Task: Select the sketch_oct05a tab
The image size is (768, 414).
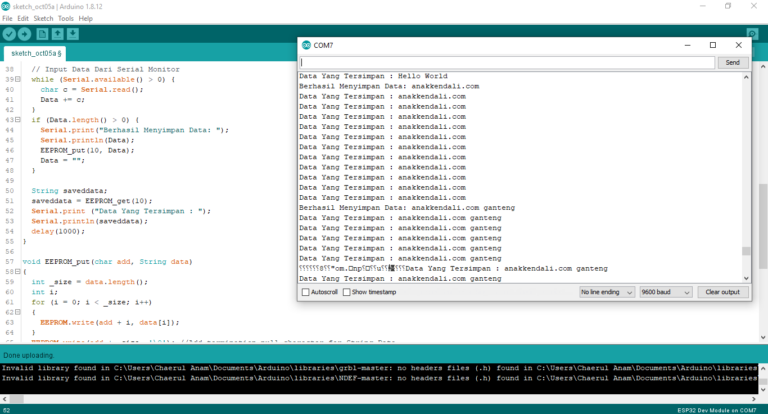Action: pos(36,53)
